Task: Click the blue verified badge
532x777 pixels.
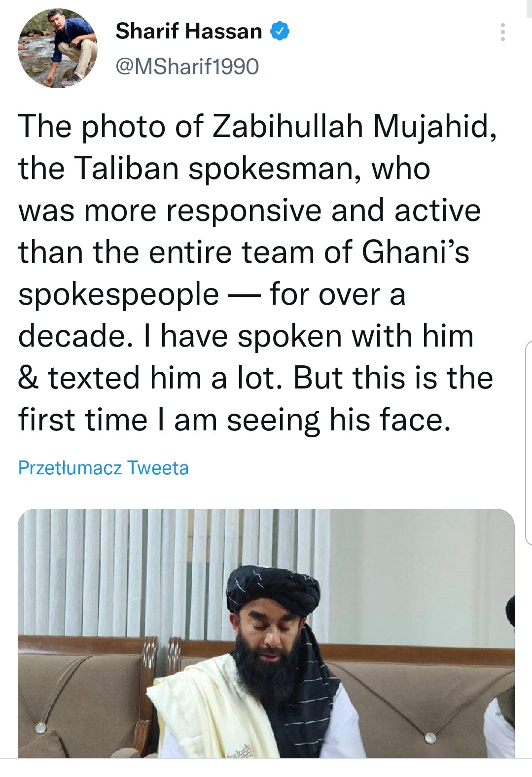Action: (280, 32)
